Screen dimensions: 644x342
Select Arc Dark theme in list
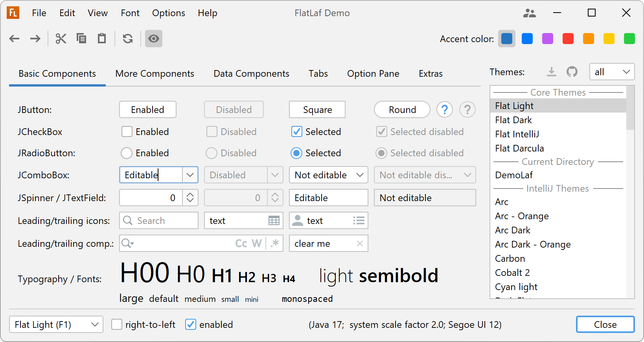click(x=513, y=230)
